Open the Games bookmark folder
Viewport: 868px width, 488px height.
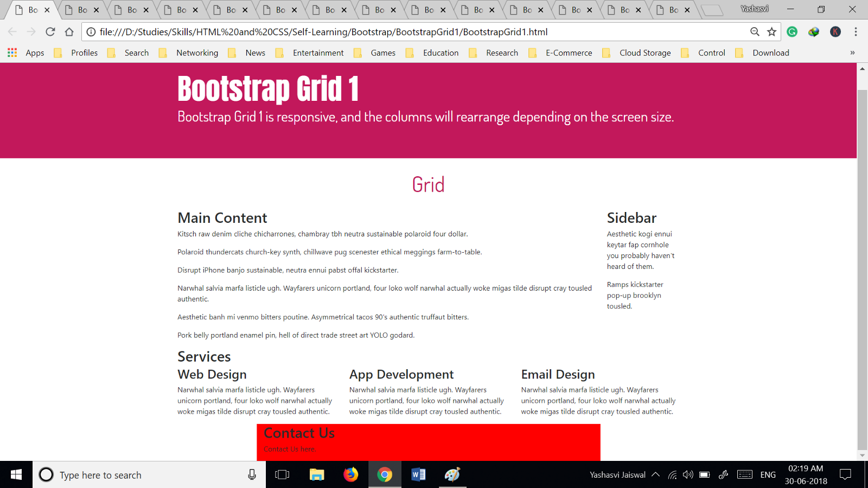coord(374,53)
